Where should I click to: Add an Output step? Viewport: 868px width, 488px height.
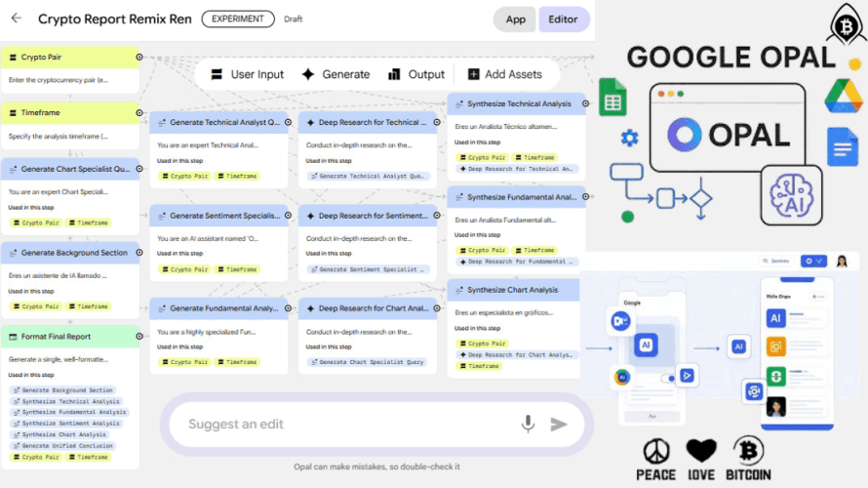pyautogui.click(x=416, y=74)
